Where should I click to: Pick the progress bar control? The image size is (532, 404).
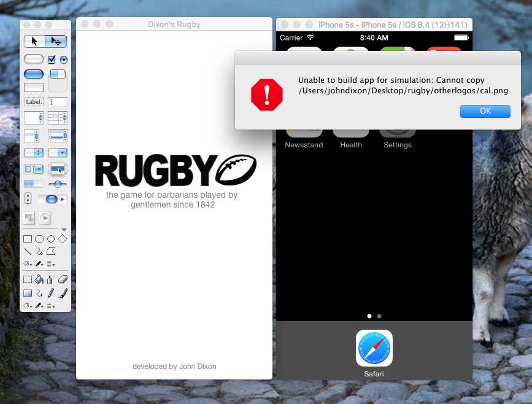coord(34,184)
